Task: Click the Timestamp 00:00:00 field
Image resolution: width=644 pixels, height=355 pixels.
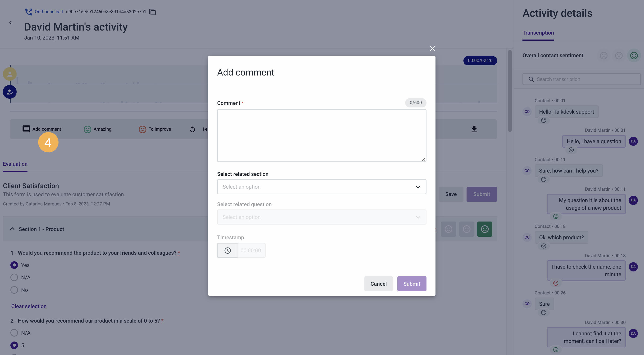Action: [251, 250]
